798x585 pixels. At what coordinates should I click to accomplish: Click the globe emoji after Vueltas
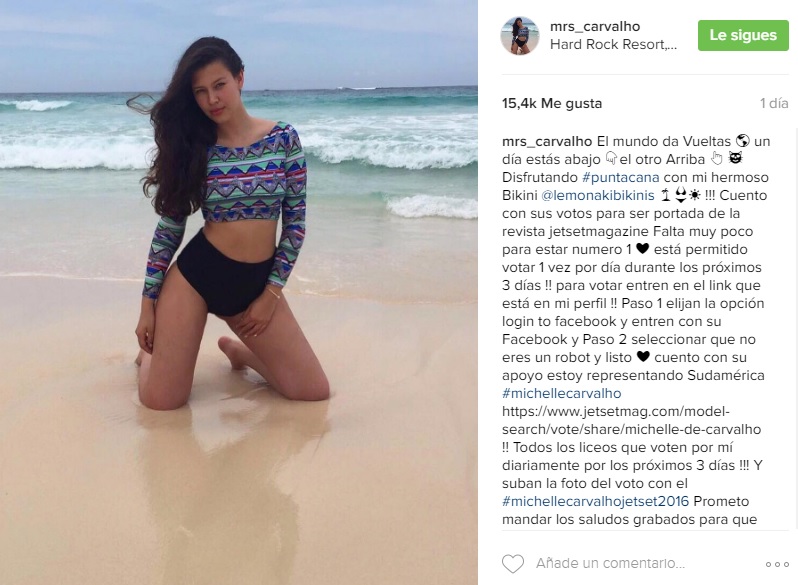click(743, 141)
